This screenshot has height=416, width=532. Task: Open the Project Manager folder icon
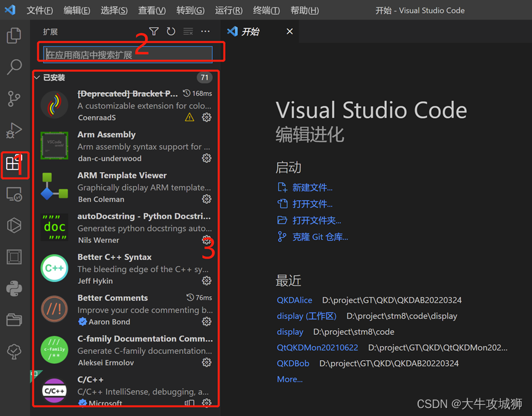coord(14,320)
